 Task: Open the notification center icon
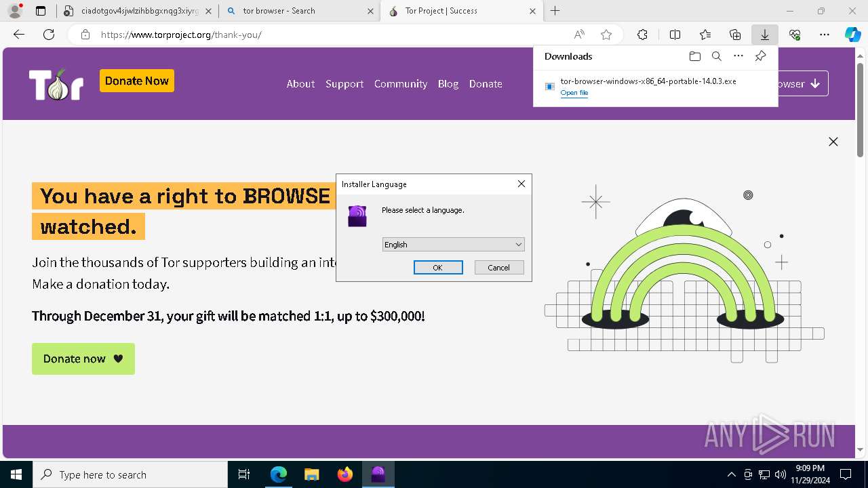[x=846, y=474]
